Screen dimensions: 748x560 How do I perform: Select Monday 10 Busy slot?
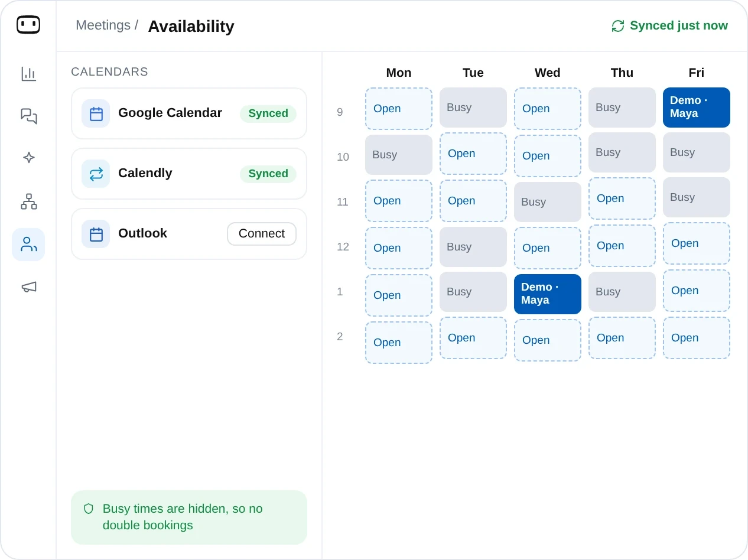399,155
